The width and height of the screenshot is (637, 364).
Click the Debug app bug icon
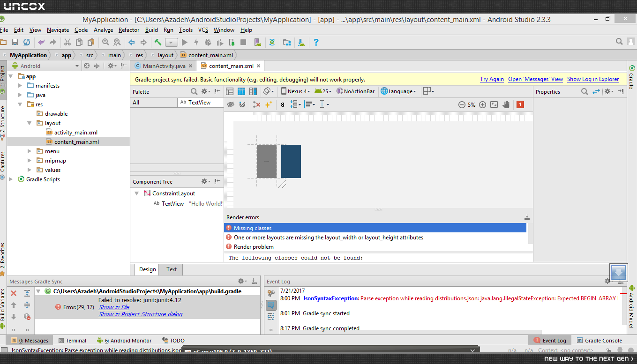(x=208, y=42)
